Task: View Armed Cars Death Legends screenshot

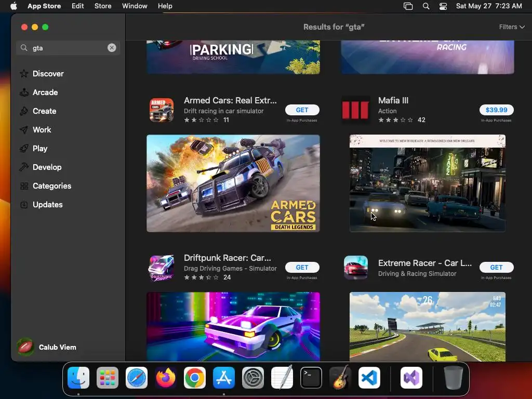Action: click(x=233, y=183)
